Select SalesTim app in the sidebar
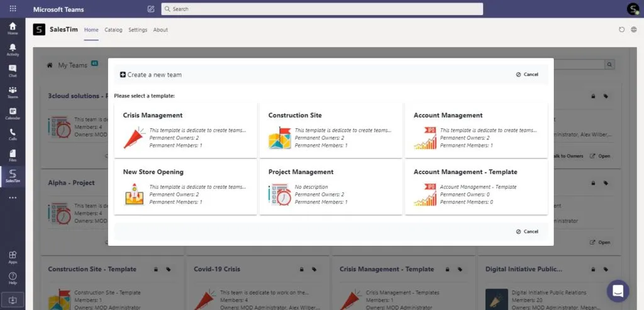 pyautogui.click(x=13, y=177)
